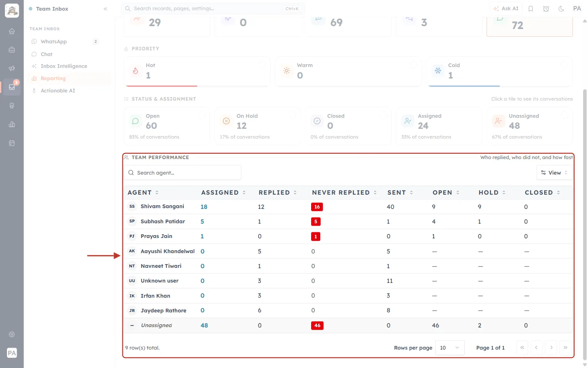Open the calendar icon in left rail

12,143
